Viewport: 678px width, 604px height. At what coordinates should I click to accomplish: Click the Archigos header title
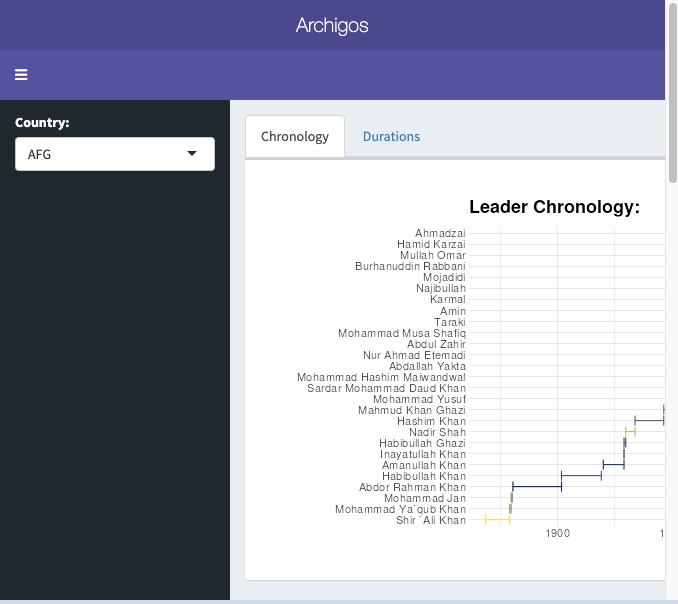click(332, 25)
